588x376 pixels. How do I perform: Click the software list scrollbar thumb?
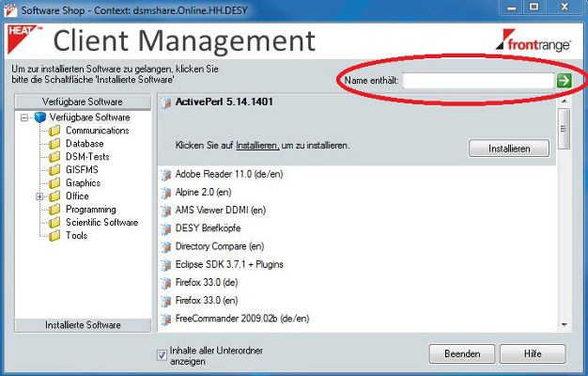click(564, 129)
